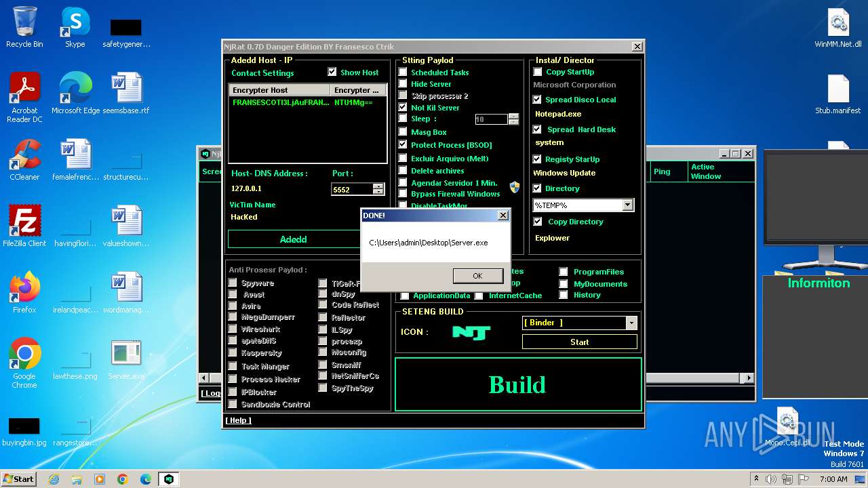The height and width of the screenshot is (488, 868).
Task: Click the Windows Start button
Action: tap(18, 479)
